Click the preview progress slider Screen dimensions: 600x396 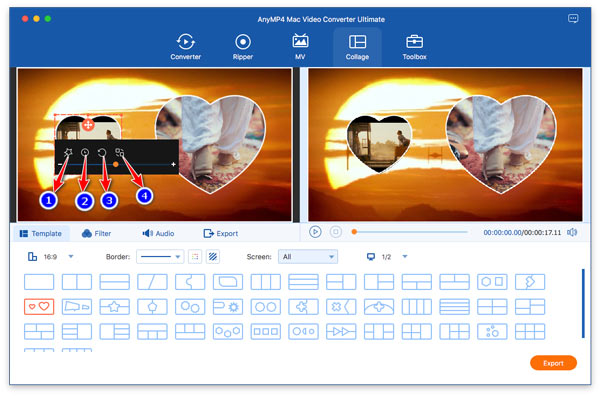pos(410,232)
